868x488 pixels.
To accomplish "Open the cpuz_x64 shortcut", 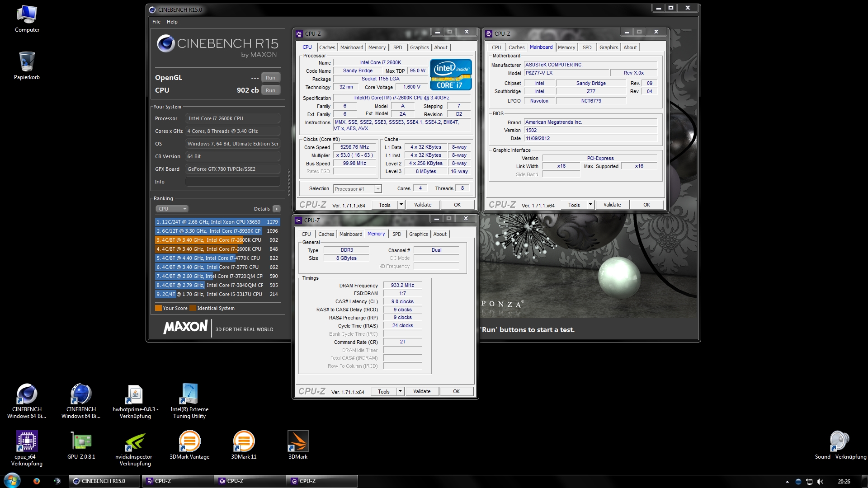I will coord(27,449).
